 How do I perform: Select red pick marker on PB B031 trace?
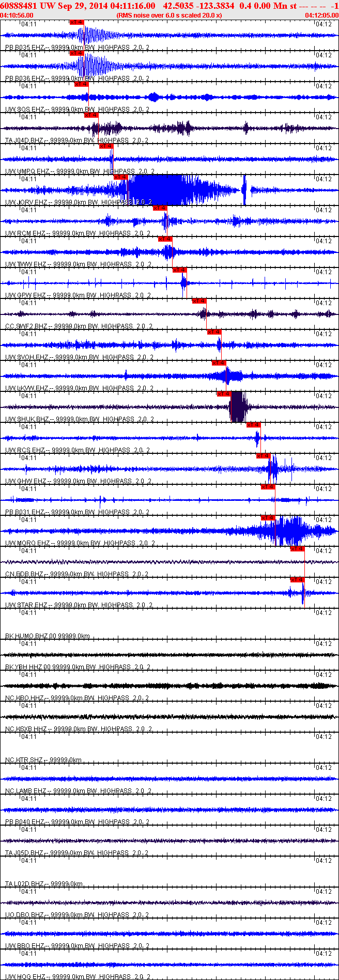(268, 487)
